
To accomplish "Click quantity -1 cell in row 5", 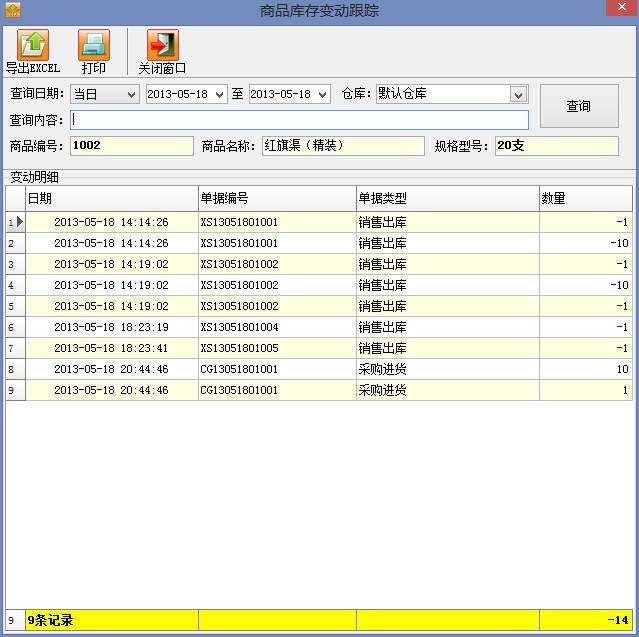I will pos(586,306).
